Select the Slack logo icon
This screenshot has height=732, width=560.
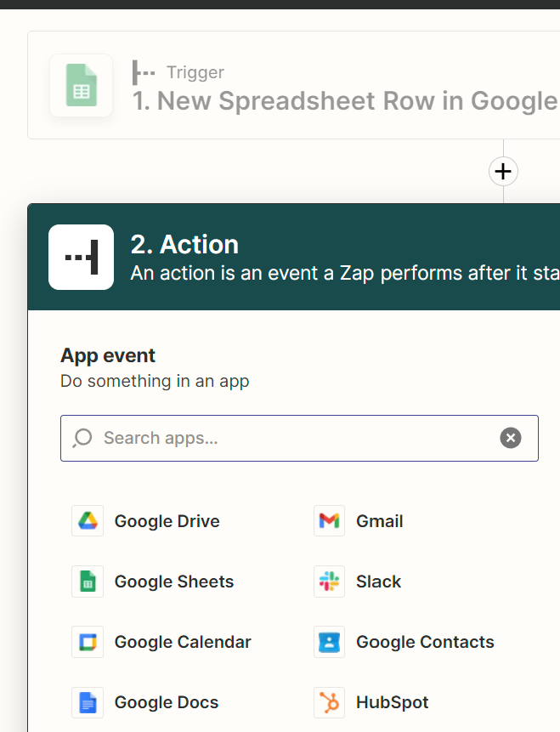329,582
